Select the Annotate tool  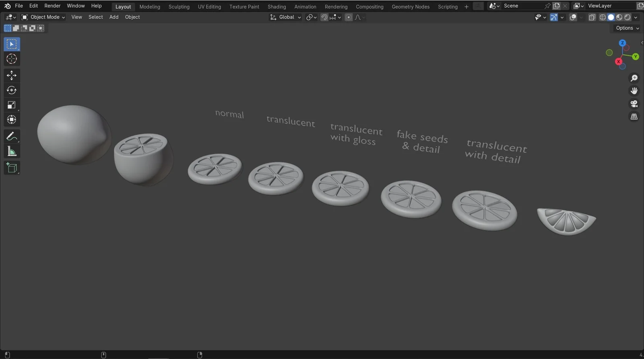12,137
